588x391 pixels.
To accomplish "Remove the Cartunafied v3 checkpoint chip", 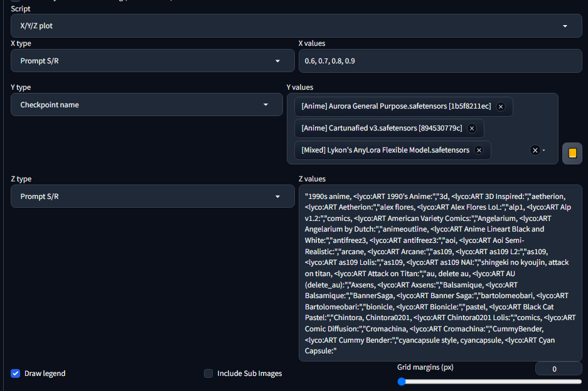I will point(471,128).
